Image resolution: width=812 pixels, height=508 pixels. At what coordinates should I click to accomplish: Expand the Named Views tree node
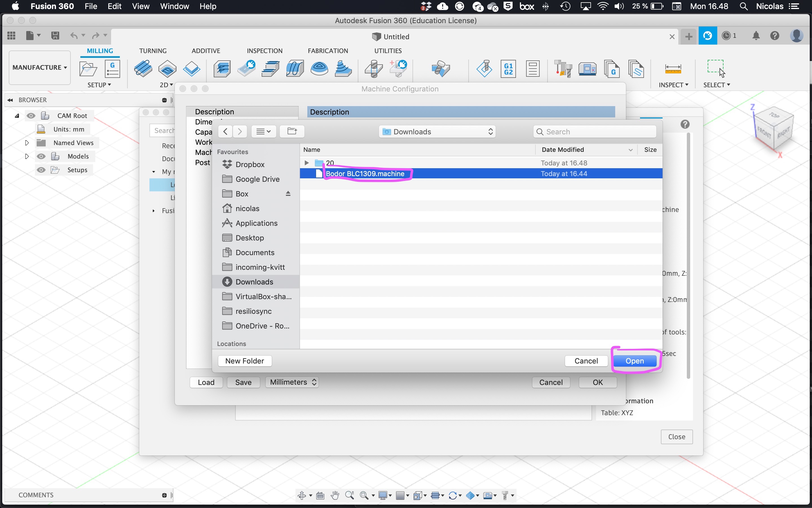click(x=27, y=143)
